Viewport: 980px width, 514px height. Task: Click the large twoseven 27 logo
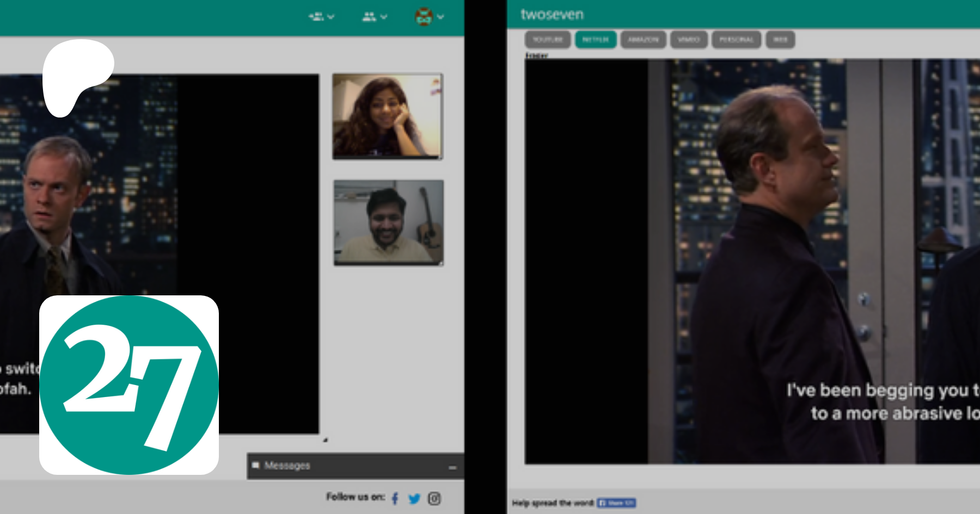click(x=129, y=385)
